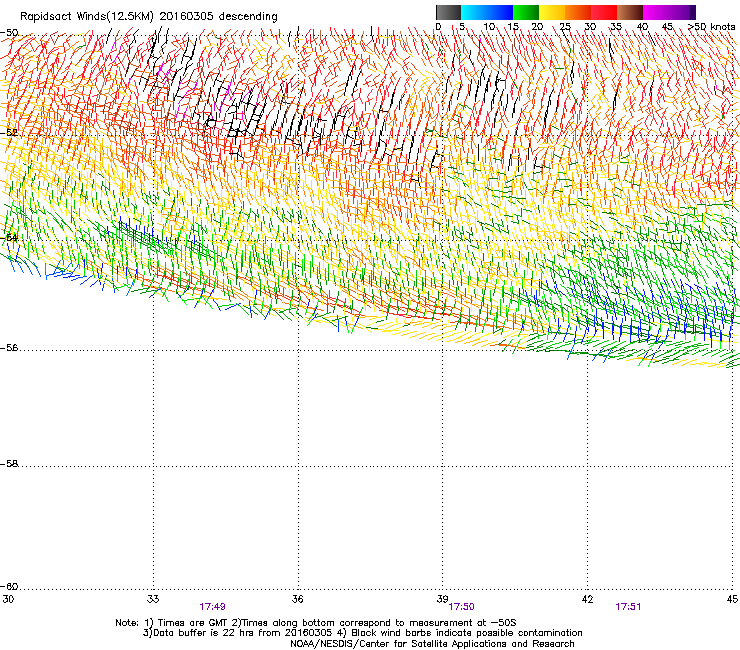The height and width of the screenshot is (650, 740).
Task: Click the '>50 knots' legend label
Action: coord(711,27)
